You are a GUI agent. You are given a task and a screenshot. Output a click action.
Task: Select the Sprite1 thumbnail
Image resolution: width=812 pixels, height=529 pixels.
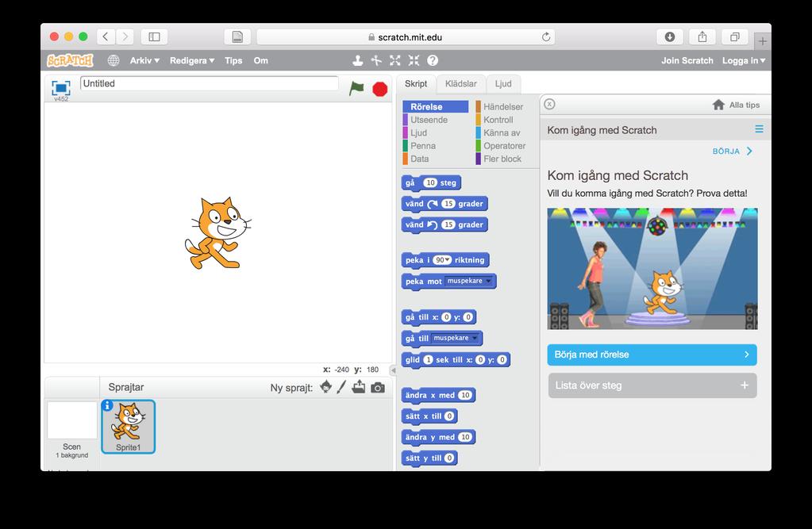(128, 427)
